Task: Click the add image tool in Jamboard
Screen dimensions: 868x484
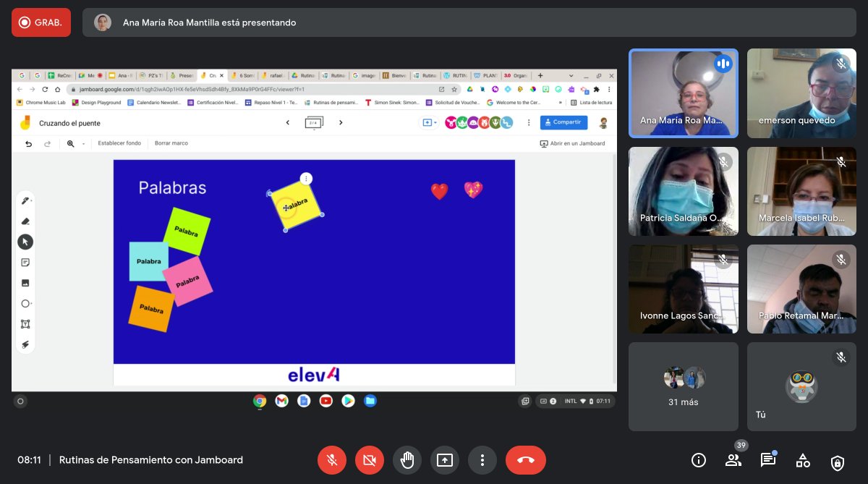Action: pyautogui.click(x=25, y=283)
